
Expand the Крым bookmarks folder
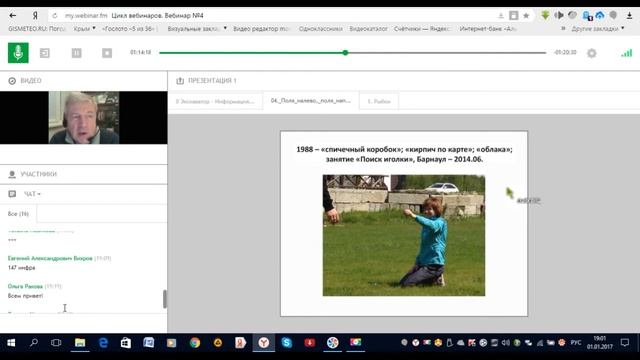pyautogui.click(x=84, y=29)
